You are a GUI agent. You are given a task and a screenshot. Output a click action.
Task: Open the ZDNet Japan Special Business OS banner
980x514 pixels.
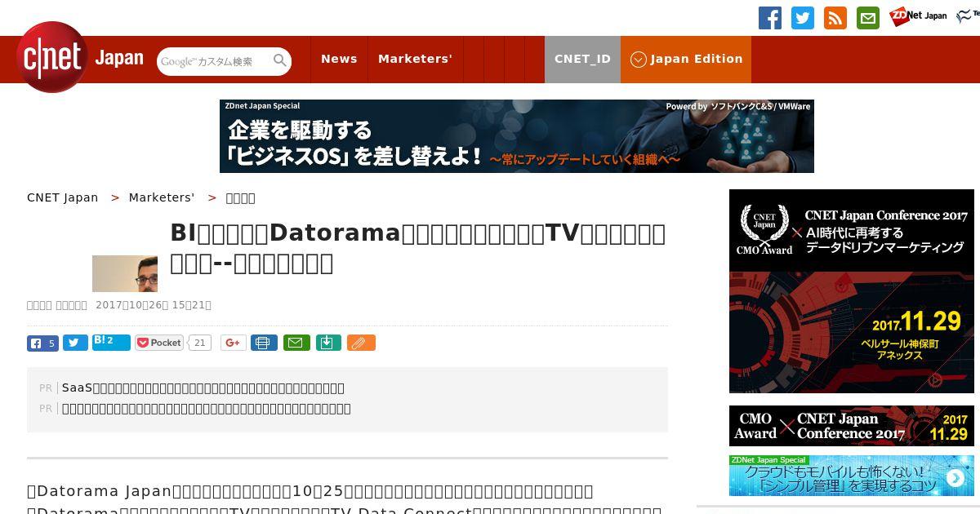tap(516, 136)
